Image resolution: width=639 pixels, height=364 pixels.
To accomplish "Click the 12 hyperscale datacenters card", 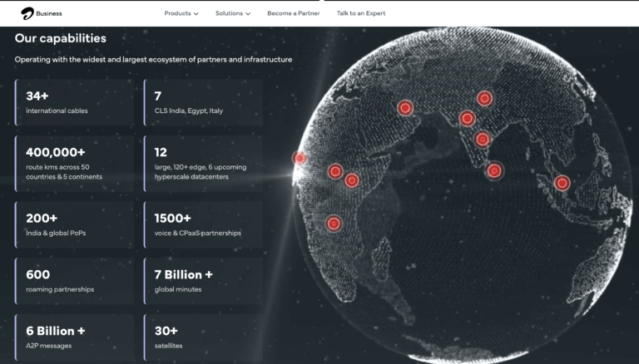I will coord(203,164).
